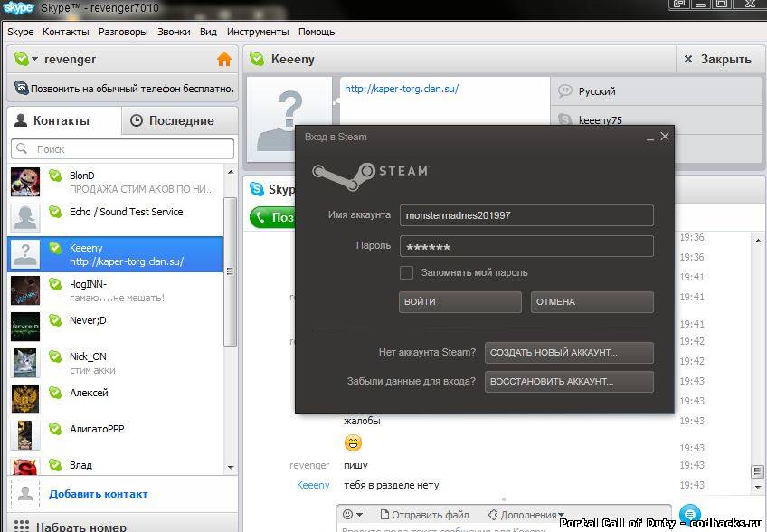Click contact list scroll down arrow
The height and width of the screenshot is (532, 767).
pyautogui.click(x=231, y=468)
